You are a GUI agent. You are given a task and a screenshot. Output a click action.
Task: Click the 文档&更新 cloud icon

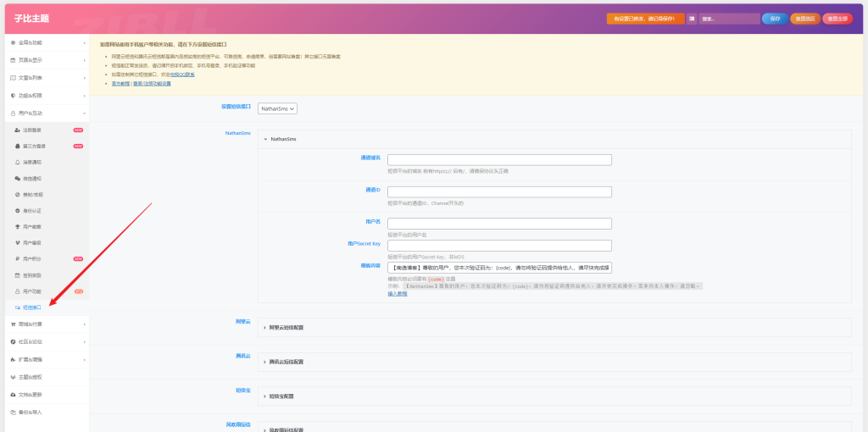[13, 395]
